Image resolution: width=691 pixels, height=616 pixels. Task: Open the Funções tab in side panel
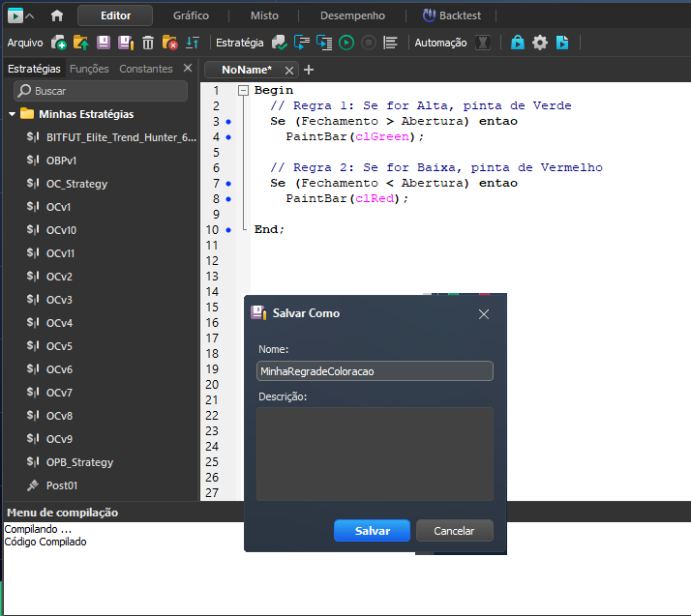(x=89, y=69)
